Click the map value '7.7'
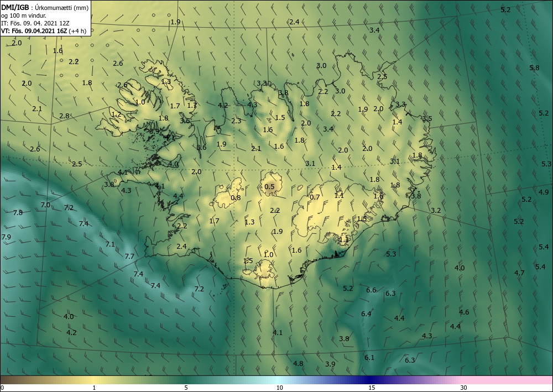 point(129,257)
